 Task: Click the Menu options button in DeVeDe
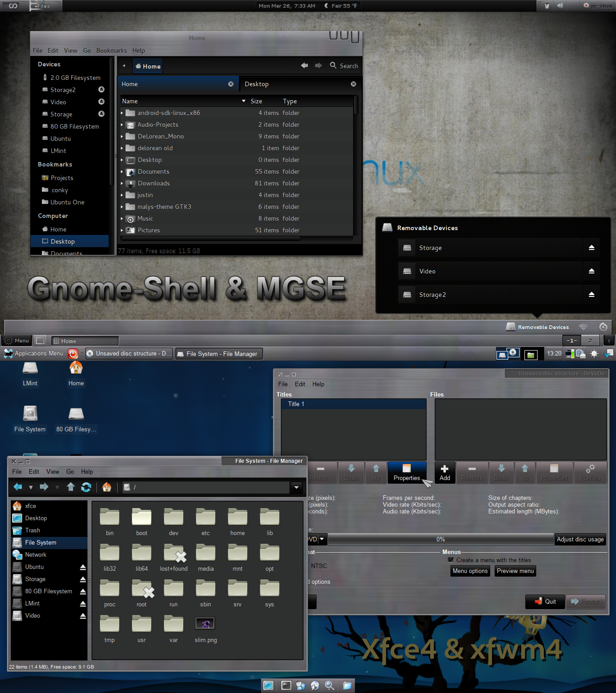coord(470,571)
